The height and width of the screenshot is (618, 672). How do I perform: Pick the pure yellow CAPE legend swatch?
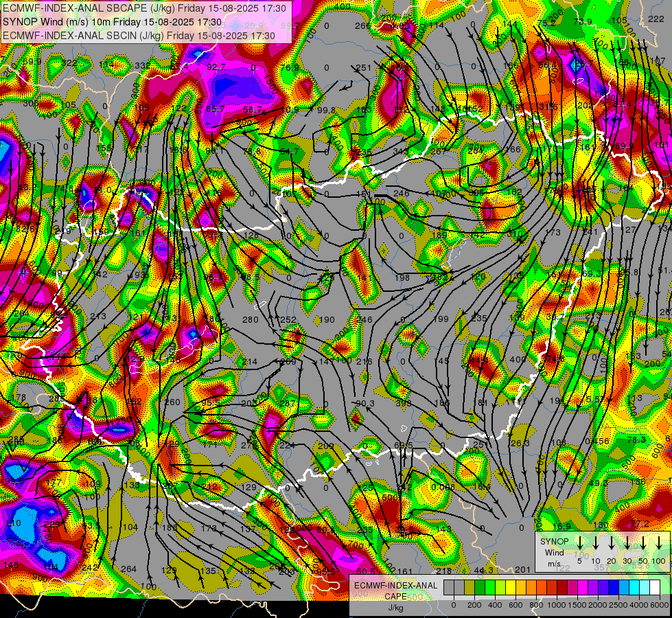click(511, 587)
